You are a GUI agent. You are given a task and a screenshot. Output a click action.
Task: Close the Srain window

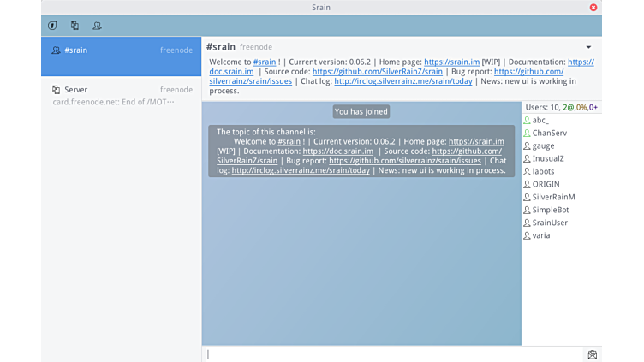coord(593,7)
